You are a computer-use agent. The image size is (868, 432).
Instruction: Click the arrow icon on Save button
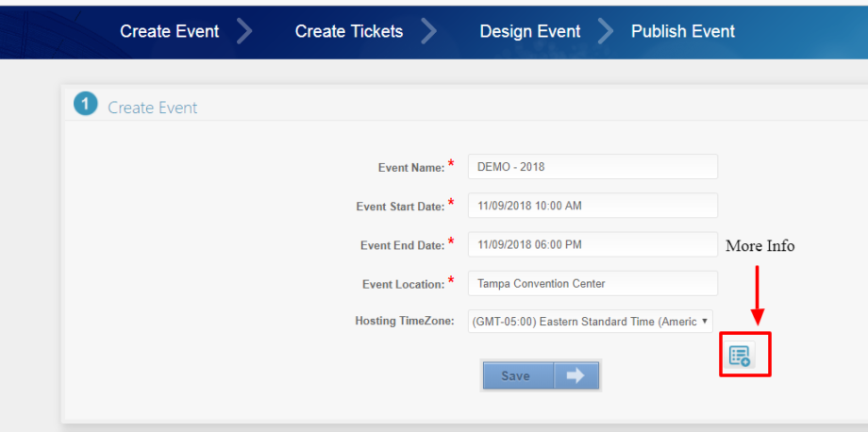(x=576, y=375)
